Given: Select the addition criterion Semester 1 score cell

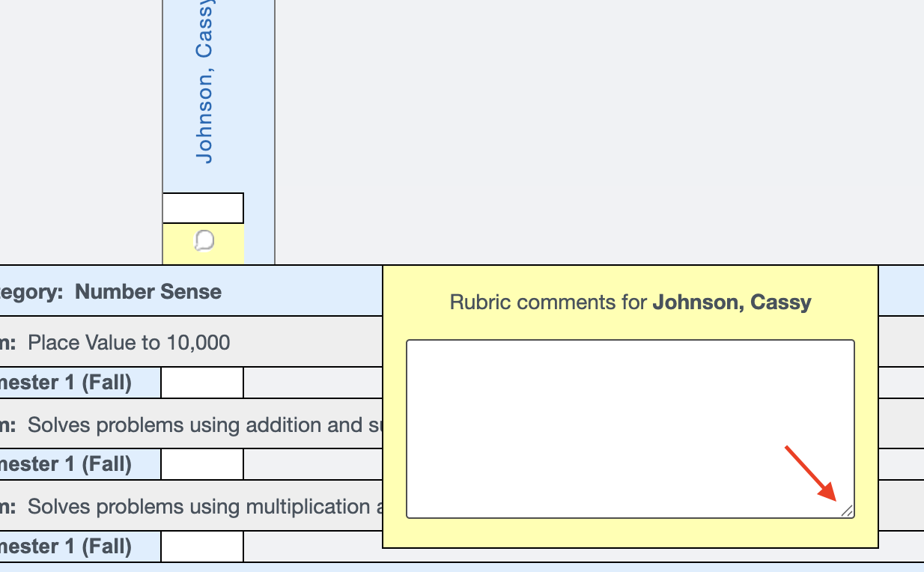Looking at the screenshot, I should point(202,464).
